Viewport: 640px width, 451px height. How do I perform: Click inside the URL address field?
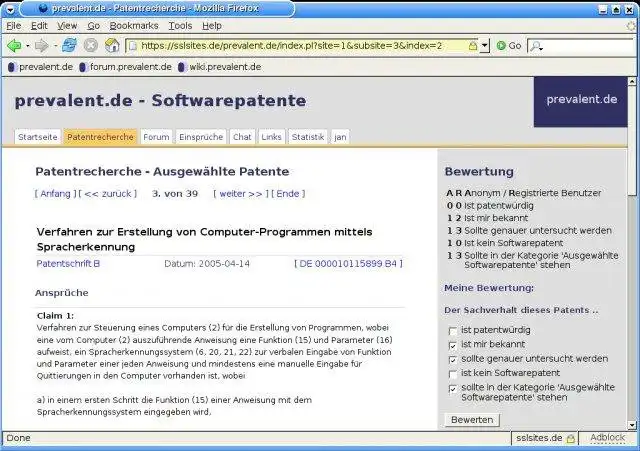pyautogui.click(x=302, y=46)
